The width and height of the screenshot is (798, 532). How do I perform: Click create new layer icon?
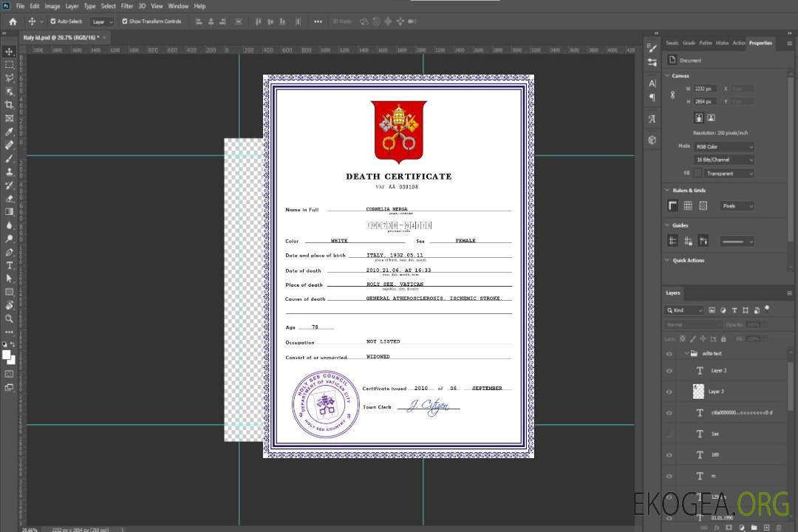coord(766,528)
